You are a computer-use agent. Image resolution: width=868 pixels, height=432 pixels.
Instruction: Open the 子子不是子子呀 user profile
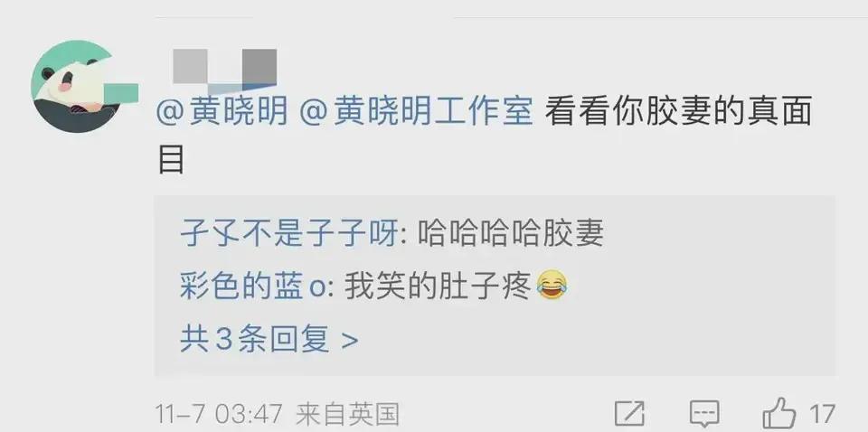(289, 235)
